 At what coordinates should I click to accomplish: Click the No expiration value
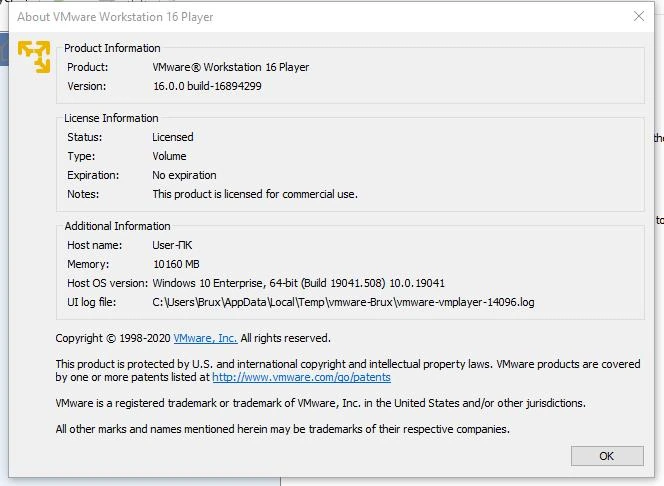pos(184,175)
